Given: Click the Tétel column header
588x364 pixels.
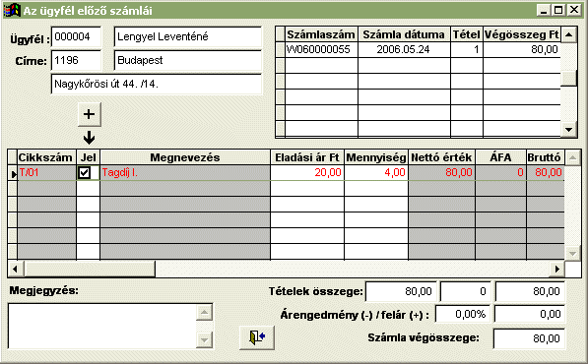Looking at the screenshot, I should 467,34.
